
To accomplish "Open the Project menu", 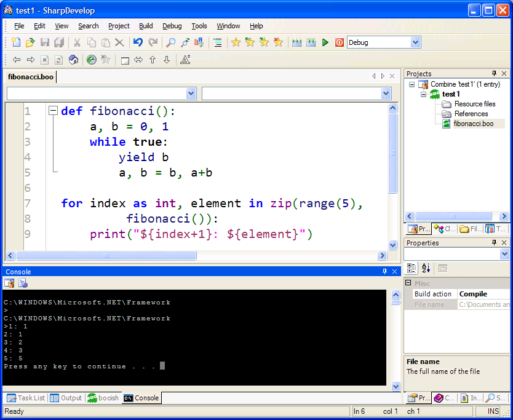I will 119,26.
